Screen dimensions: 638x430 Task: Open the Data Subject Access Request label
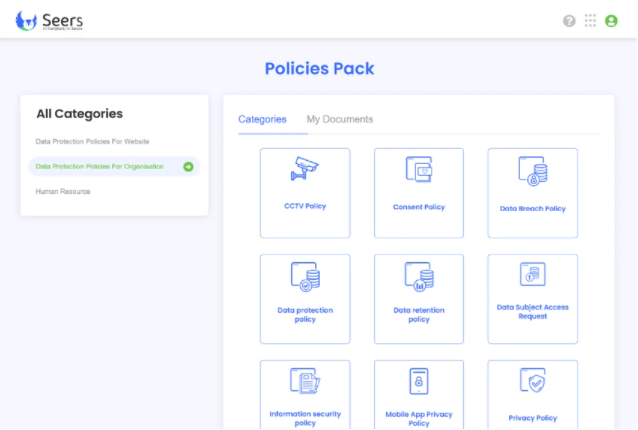tap(533, 312)
